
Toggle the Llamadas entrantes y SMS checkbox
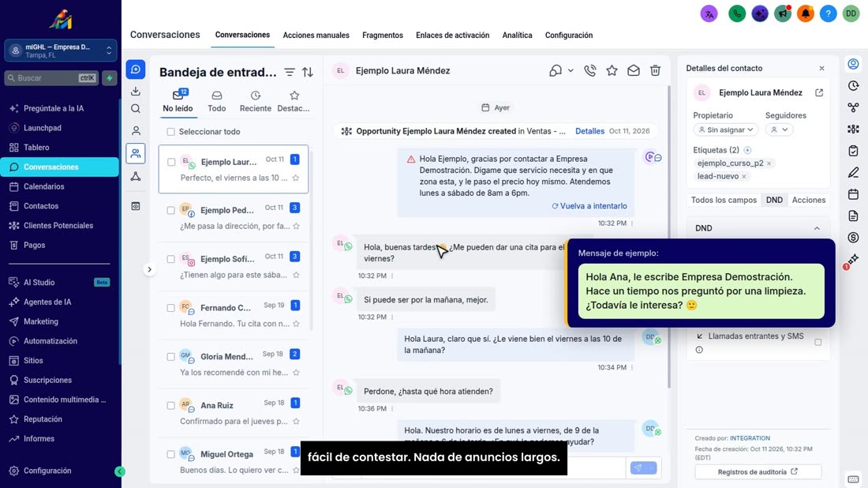pos(817,343)
